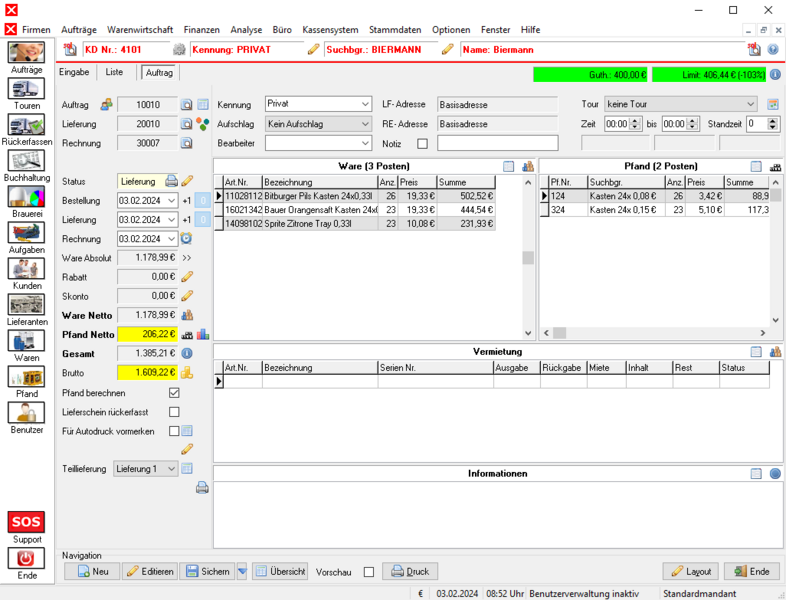Click the green Guth. 400,00 € bar
Image resolution: width=786 pixels, height=600 pixels.
pyautogui.click(x=591, y=75)
